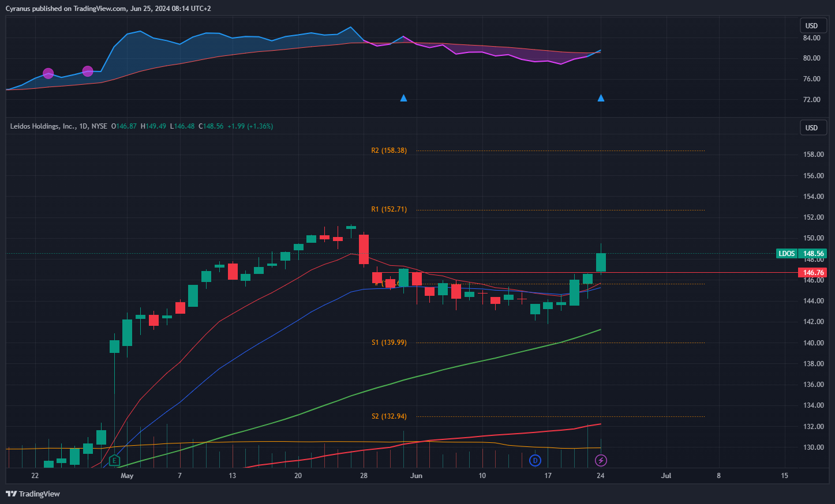The width and height of the screenshot is (835, 504).
Task: Click the blue triangle marker above 24
Action: [x=601, y=98]
